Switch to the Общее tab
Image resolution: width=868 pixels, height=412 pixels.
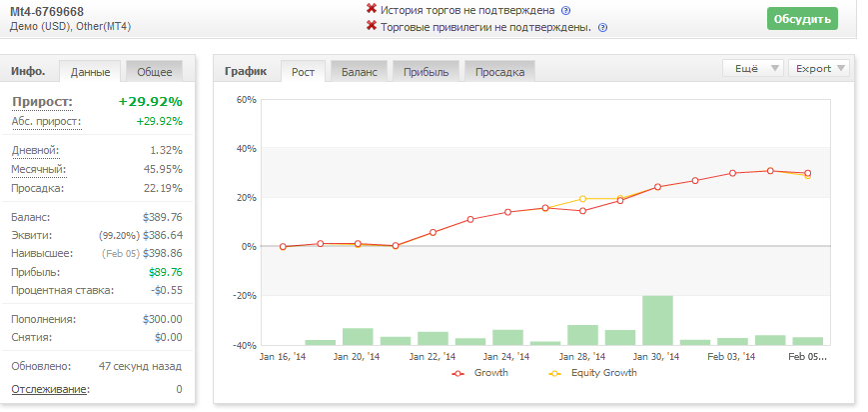pos(155,72)
